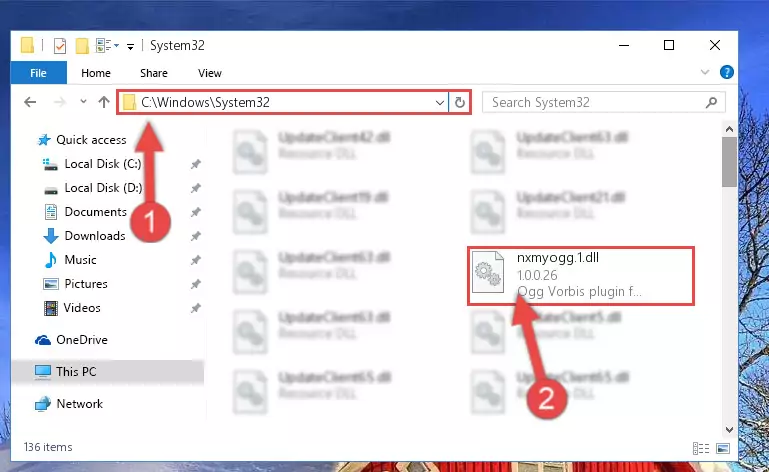This screenshot has height=472, width=769.
Task: Open the Help question mark icon
Action: (x=726, y=72)
